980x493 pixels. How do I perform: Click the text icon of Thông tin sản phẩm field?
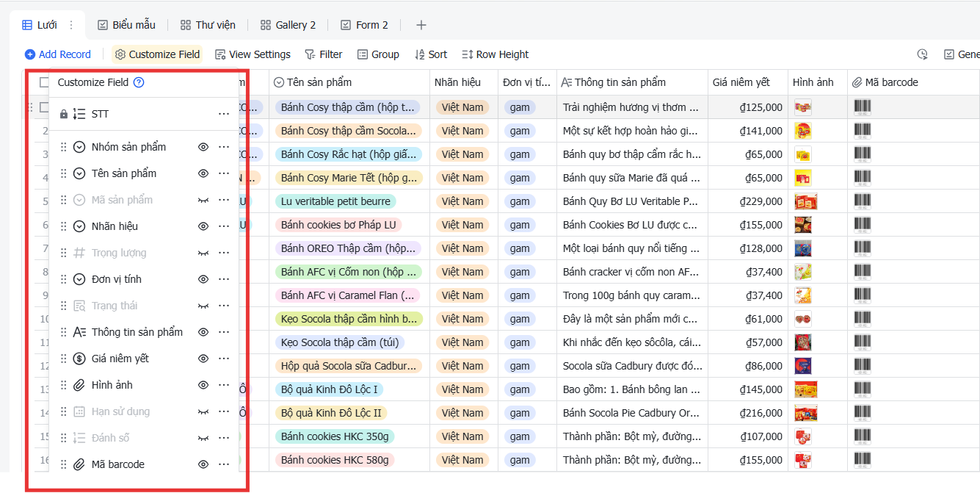coord(79,332)
